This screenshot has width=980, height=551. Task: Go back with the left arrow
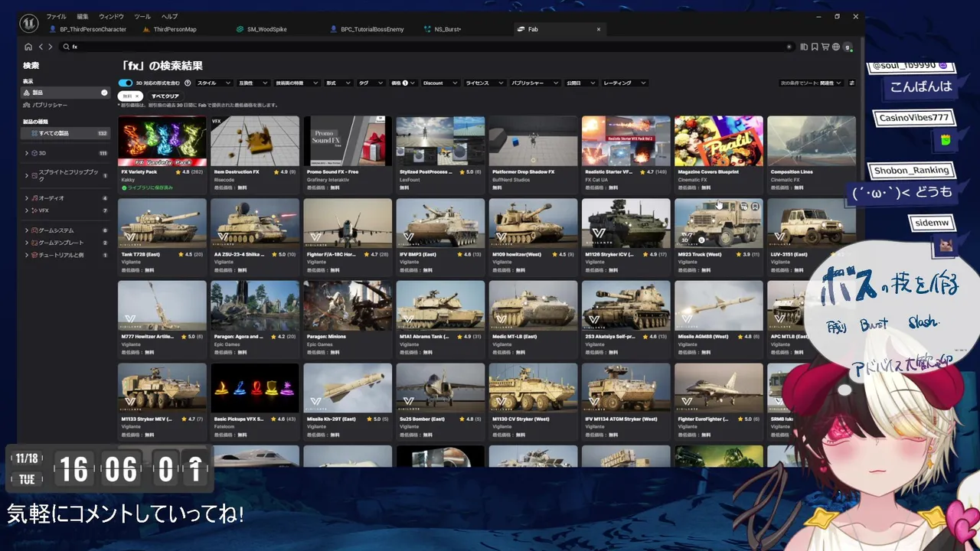pyautogui.click(x=41, y=47)
